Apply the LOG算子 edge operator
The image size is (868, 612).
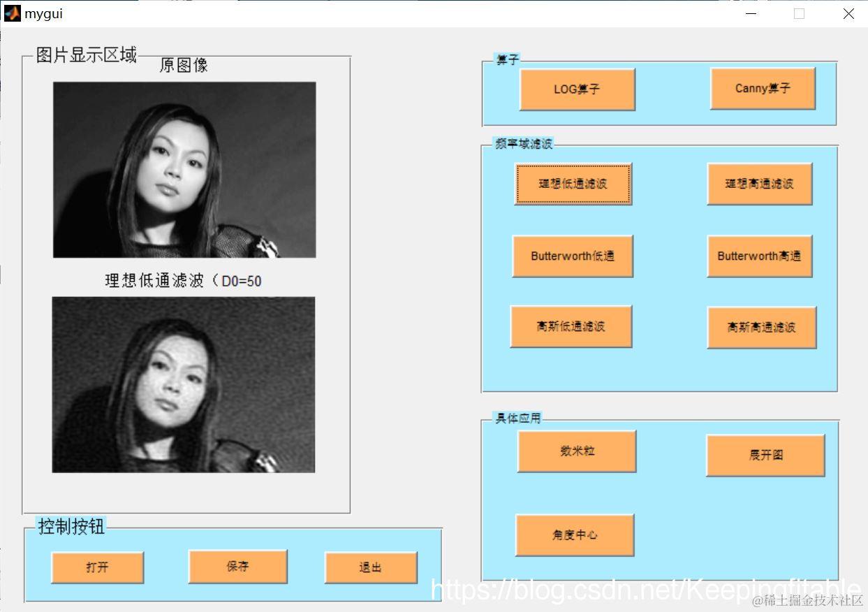(x=577, y=89)
